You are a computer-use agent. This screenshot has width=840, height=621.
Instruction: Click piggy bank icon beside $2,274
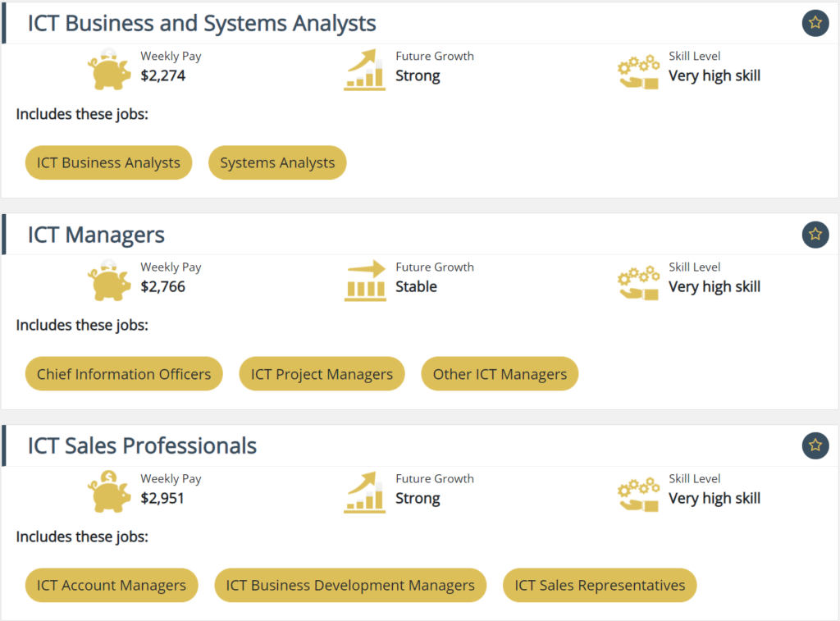(x=109, y=71)
